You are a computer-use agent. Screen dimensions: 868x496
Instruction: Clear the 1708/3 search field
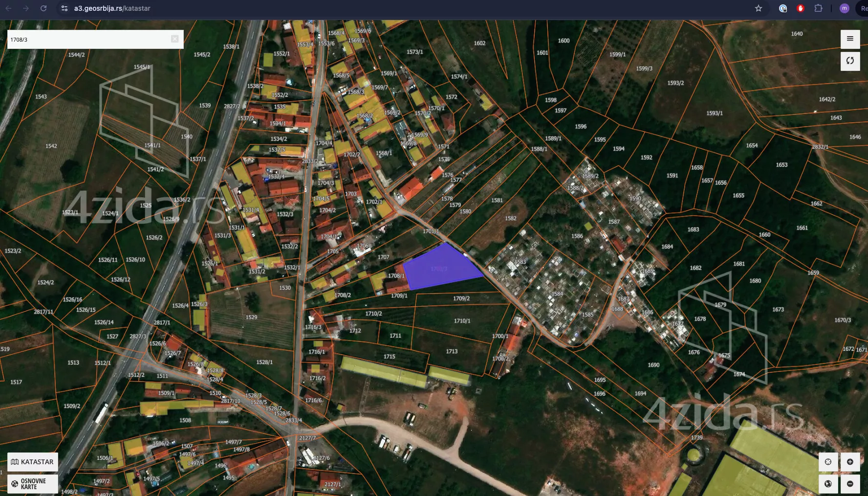(174, 39)
